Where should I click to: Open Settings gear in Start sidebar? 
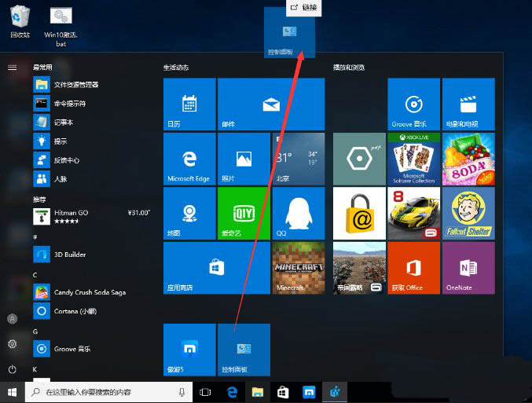point(12,344)
